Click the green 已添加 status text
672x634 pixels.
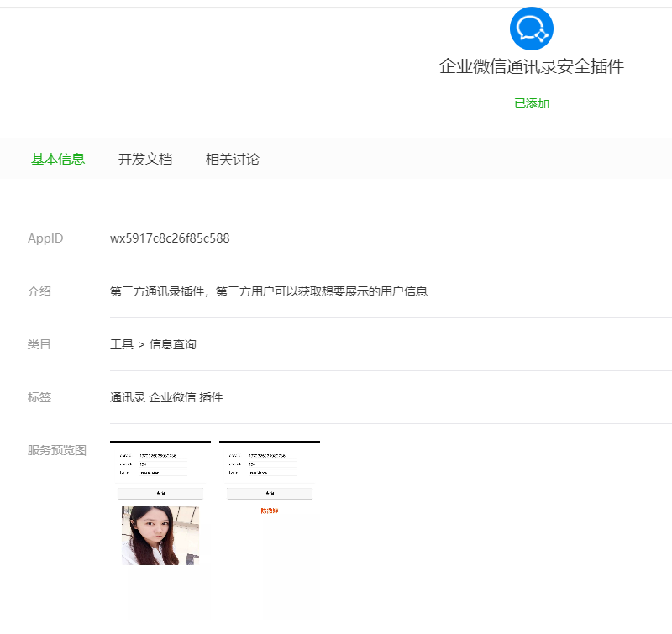(532, 103)
